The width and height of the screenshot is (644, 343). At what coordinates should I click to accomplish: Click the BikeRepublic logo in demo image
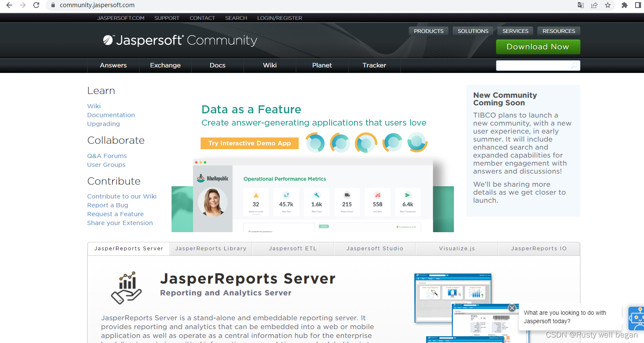pyautogui.click(x=213, y=178)
